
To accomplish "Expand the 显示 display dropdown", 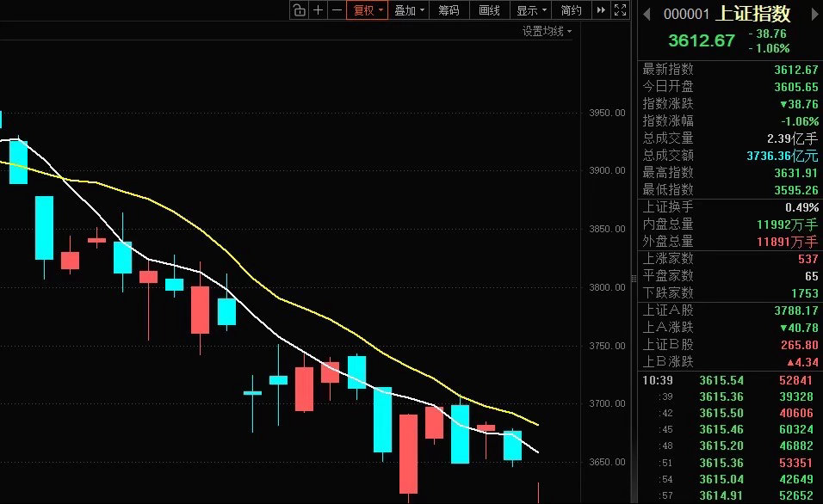I will click(531, 10).
